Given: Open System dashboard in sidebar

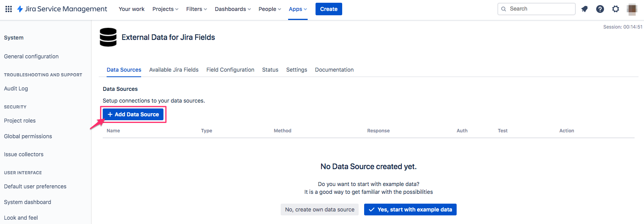Looking at the screenshot, I should click(27, 202).
